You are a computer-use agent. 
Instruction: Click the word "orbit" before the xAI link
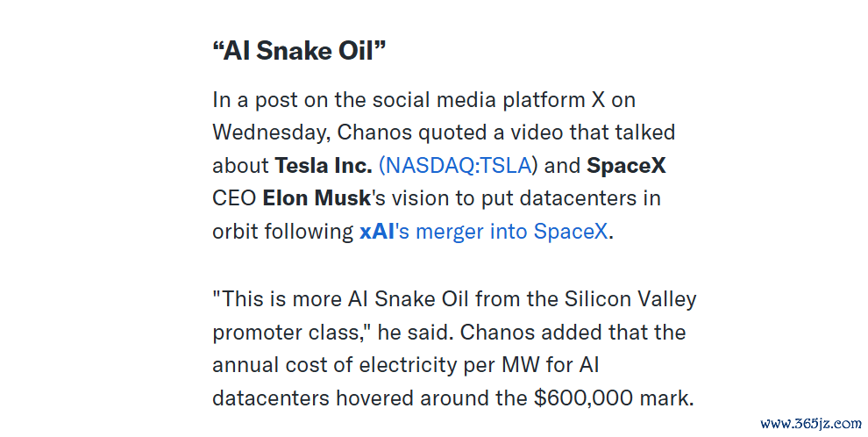(x=235, y=231)
